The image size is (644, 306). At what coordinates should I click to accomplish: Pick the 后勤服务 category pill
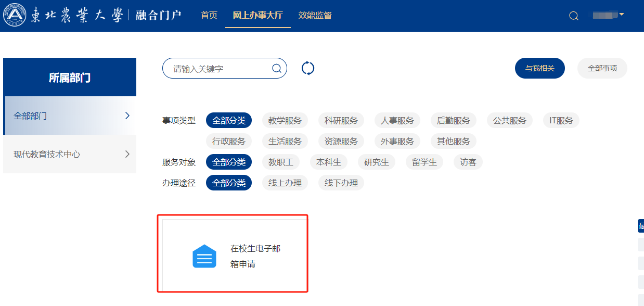click(454, 120)
